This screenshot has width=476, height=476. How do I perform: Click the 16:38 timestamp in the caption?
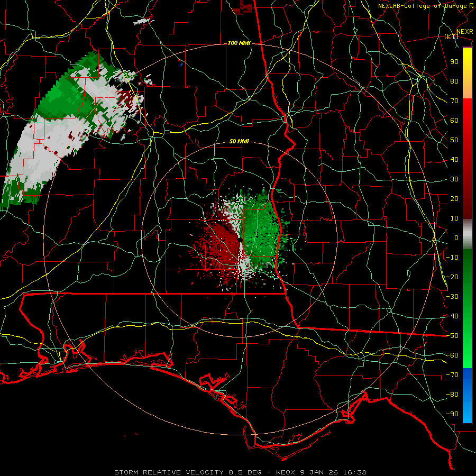pyautogui.click(x=355, y=472)
